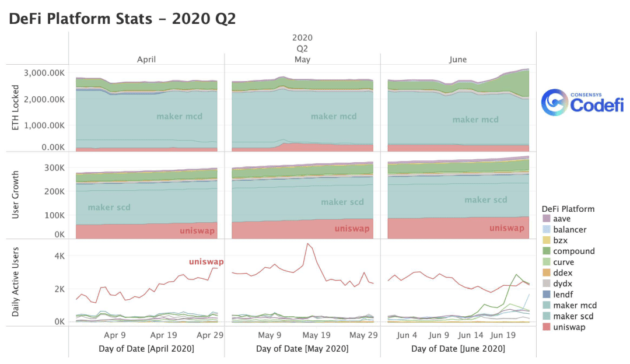Image resolution: width=630 pixels, height=364 pixels.
Task: Click the uniswap label in April Daily Active Users
Action: pos(206,261)
